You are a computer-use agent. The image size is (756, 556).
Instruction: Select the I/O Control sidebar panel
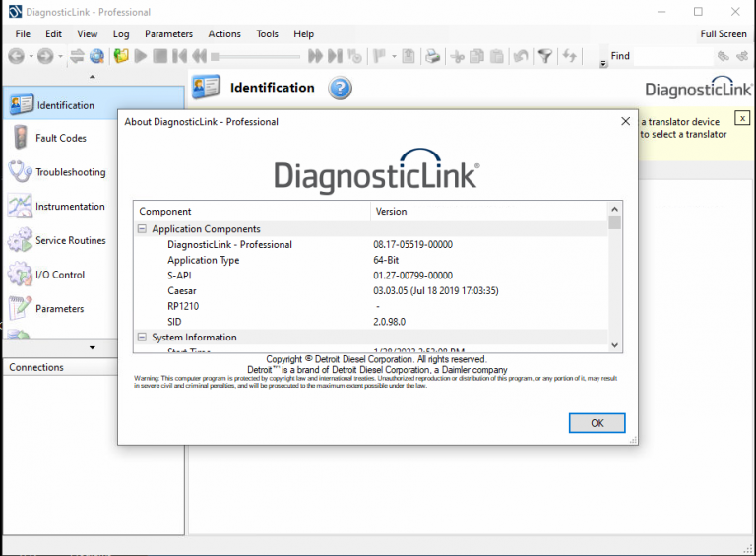click(x=61, y=275)
